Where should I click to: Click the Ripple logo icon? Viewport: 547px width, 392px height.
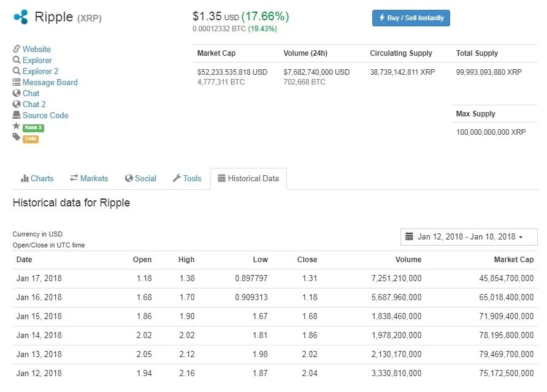point(21,17)
